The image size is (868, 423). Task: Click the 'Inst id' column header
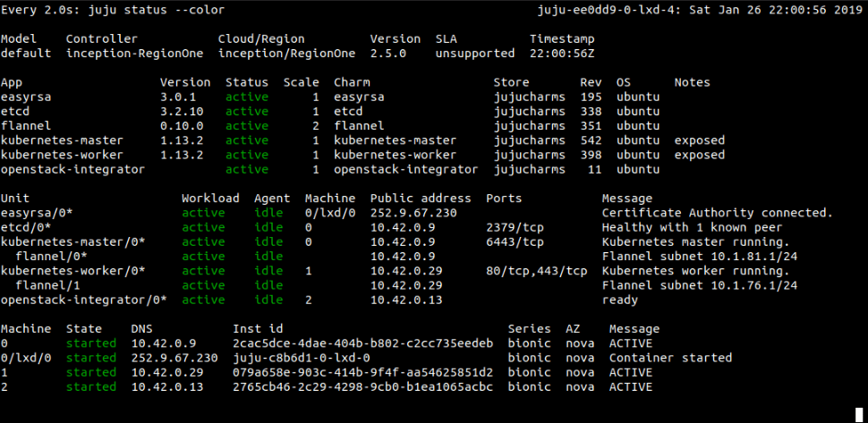(258, 329)
